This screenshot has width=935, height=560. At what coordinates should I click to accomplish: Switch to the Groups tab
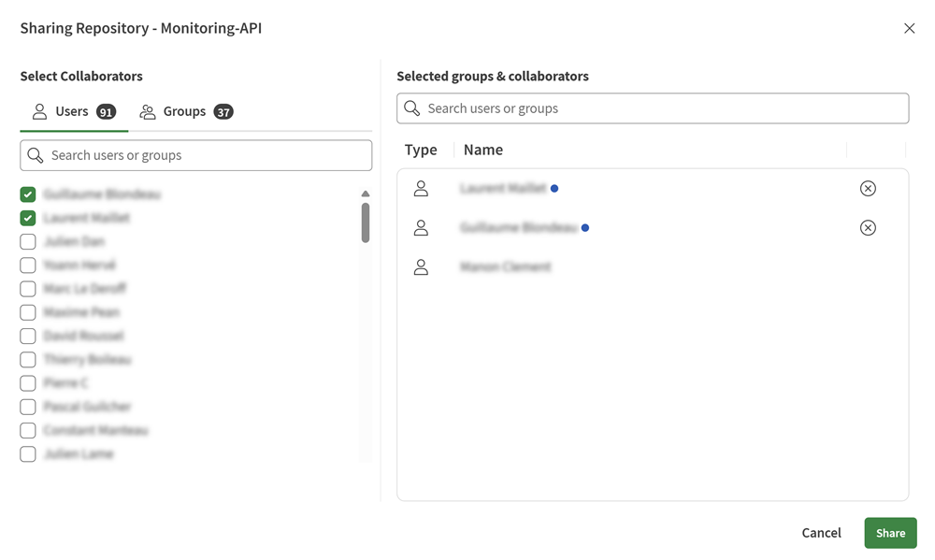tap(184, 111)
